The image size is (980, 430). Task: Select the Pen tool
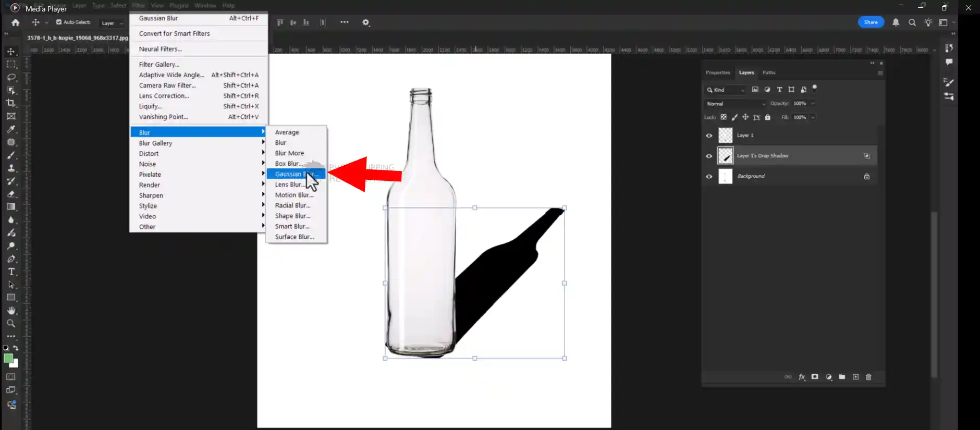pyautogui.click(x=11, y=259)
